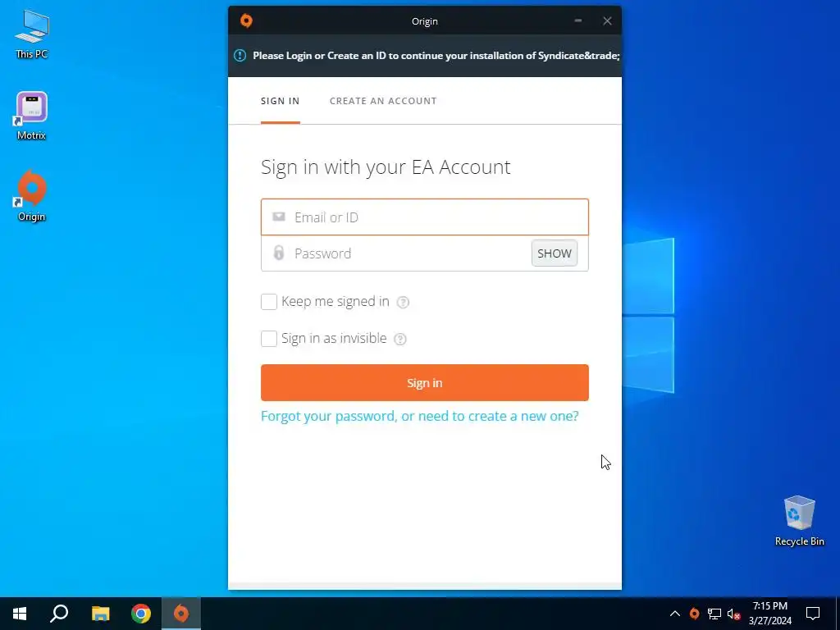Screen dimensions: 840x630
Task: Switch to the SIGN IN tab
Action: tap(281, 101)
